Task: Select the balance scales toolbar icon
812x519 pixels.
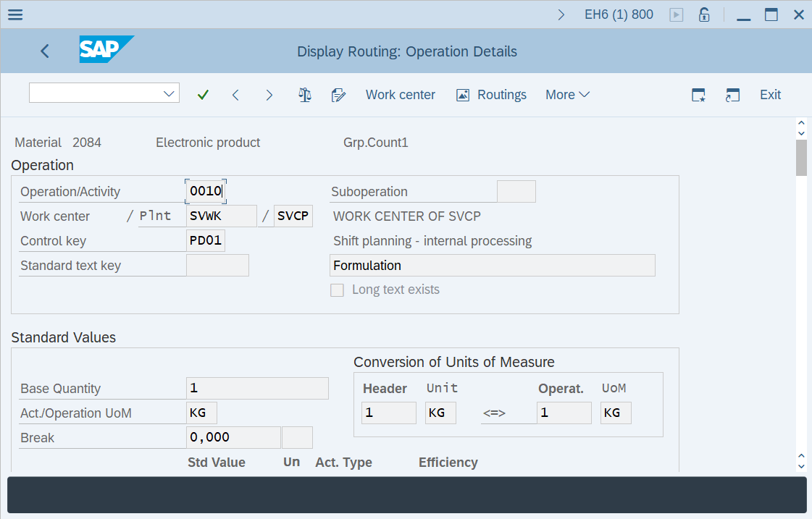Action: click(305, 94)
